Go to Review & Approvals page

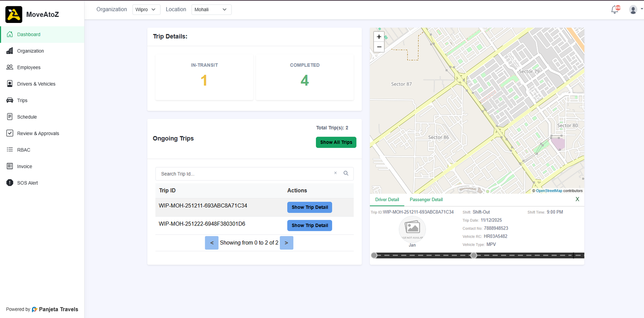[x=38, y=133]
